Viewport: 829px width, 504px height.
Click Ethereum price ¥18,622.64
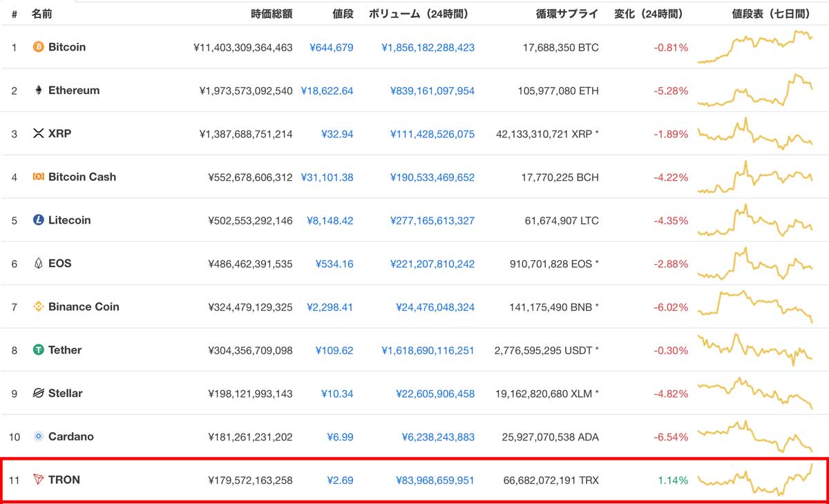[327, 90]
